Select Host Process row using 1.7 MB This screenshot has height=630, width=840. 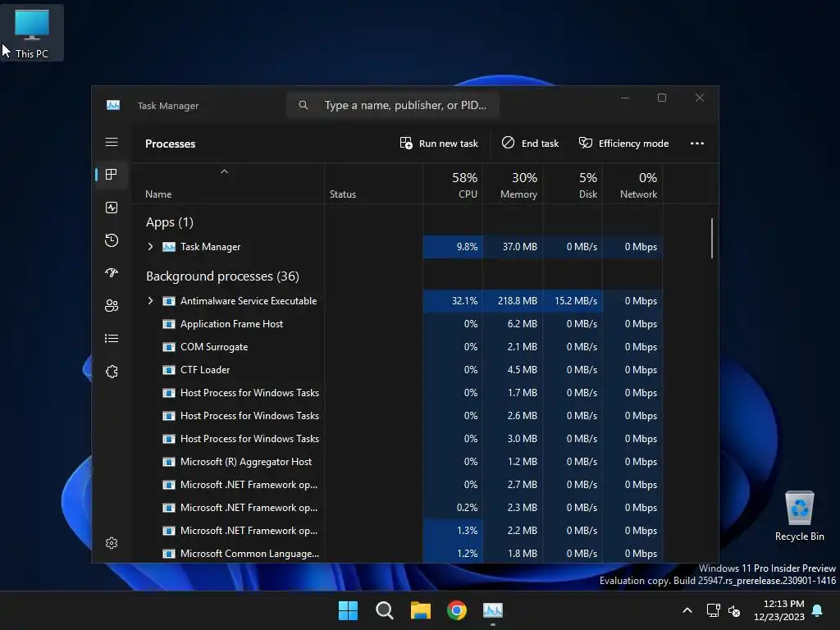click(397, 393)
